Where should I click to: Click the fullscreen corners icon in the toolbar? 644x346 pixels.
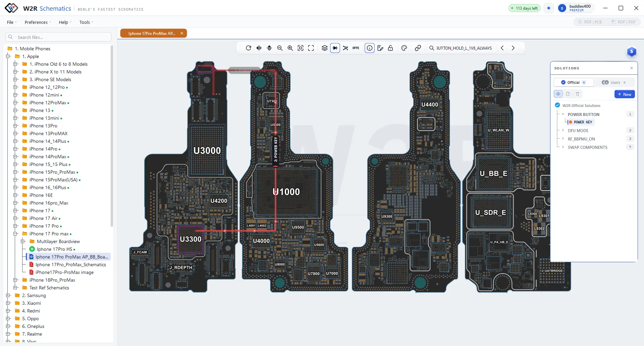coord(311,48)
